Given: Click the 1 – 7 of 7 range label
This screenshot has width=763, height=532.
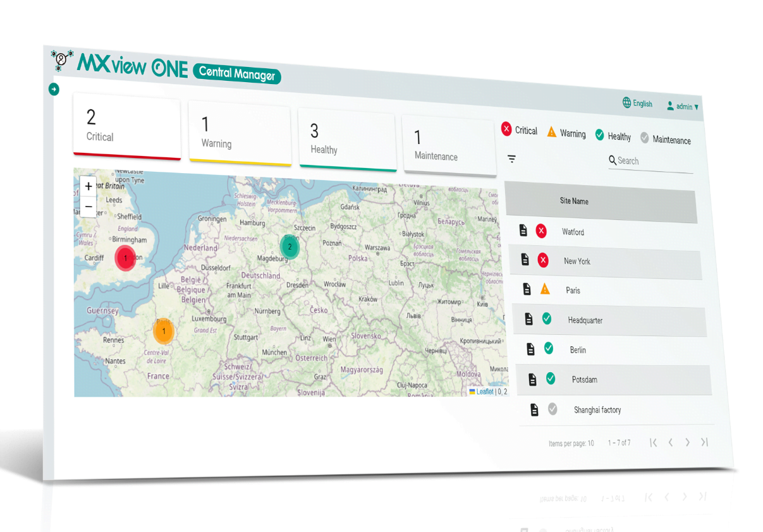Looking at the screenshot, I should [619, 443].
